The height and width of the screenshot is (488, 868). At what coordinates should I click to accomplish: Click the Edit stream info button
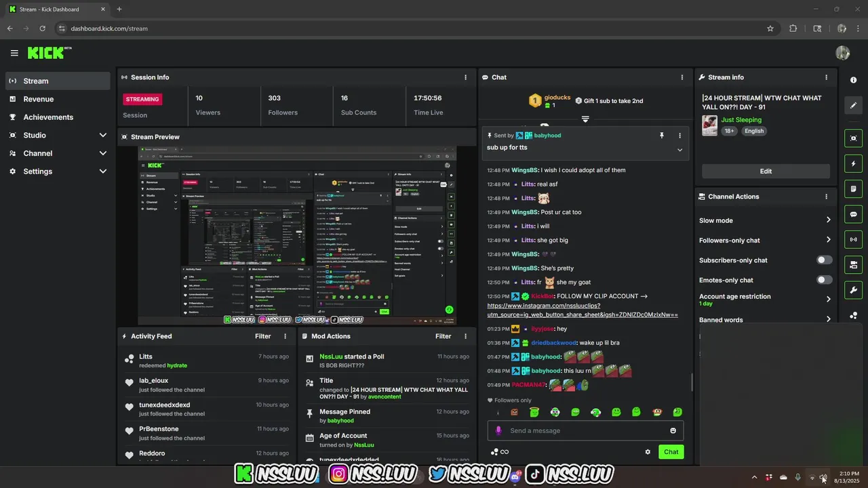(766, 171)
